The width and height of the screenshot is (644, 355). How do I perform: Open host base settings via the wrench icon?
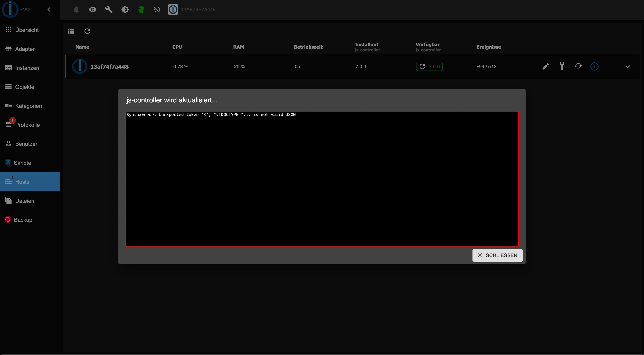[x=562, y=66]
